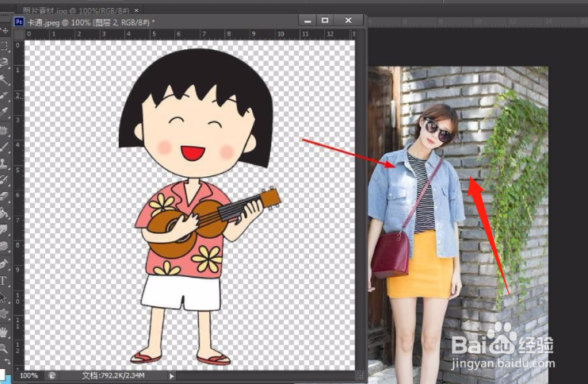This screenshot has height=384, width=588.
Task: Select the Hand tool
Action: tap(4, 332)
